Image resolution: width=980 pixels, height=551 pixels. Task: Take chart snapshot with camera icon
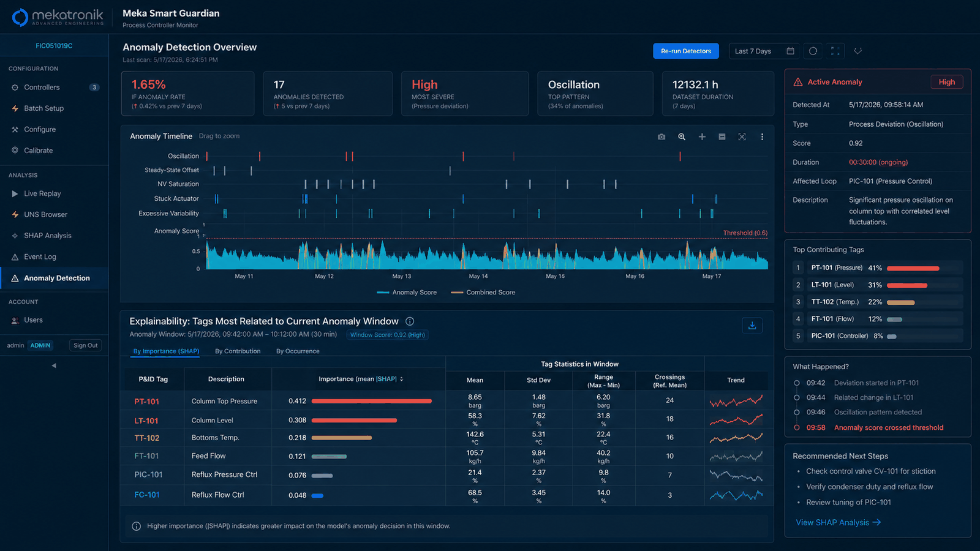coord(661,137)
